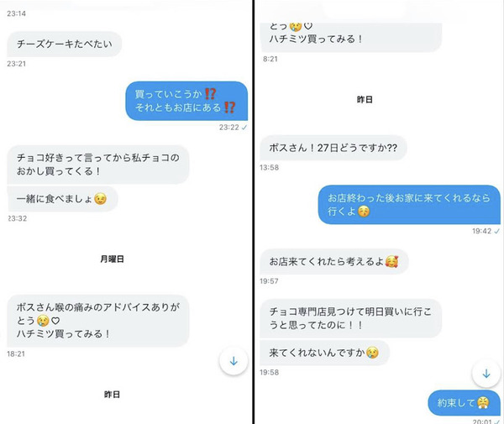Tap the read checkmark next to 23:22

[244, 128]
